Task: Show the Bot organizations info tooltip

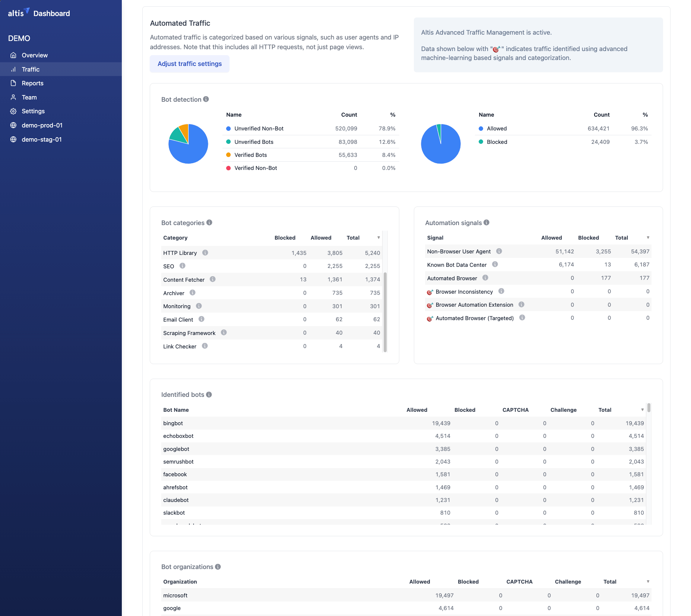Action: (x=218, y=567)
